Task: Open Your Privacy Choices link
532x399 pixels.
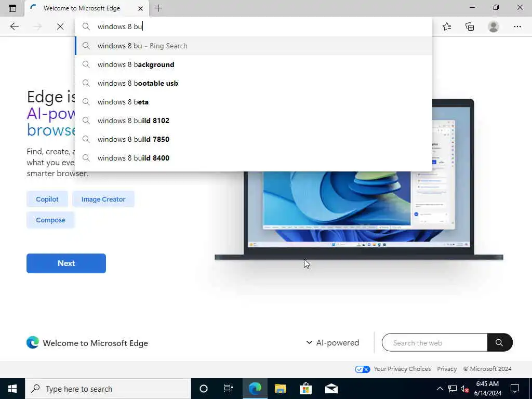Action: tap(403, 369)
